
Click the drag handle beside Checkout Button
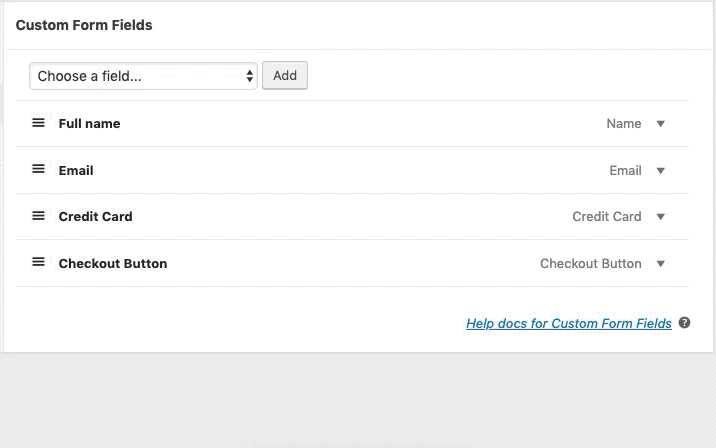click(38, 262)
